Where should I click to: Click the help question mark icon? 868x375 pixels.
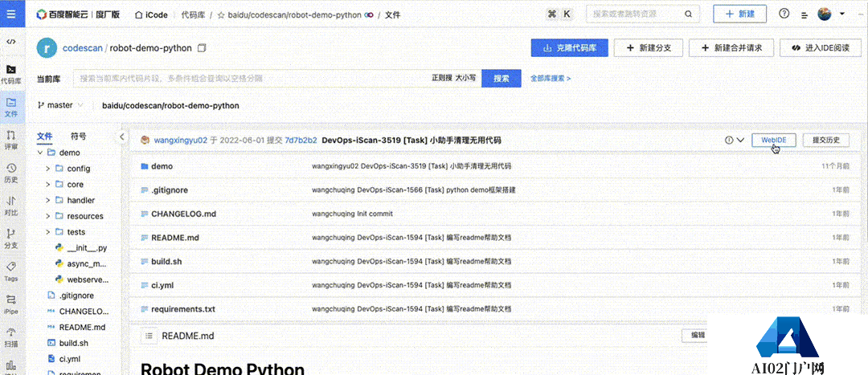(784, 14)
